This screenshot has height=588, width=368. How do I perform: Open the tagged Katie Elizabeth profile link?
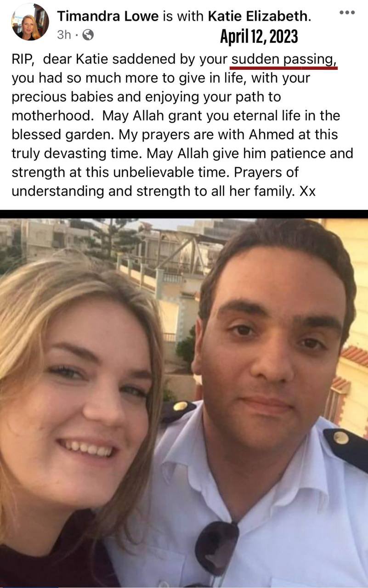click(x=260, y=17)
